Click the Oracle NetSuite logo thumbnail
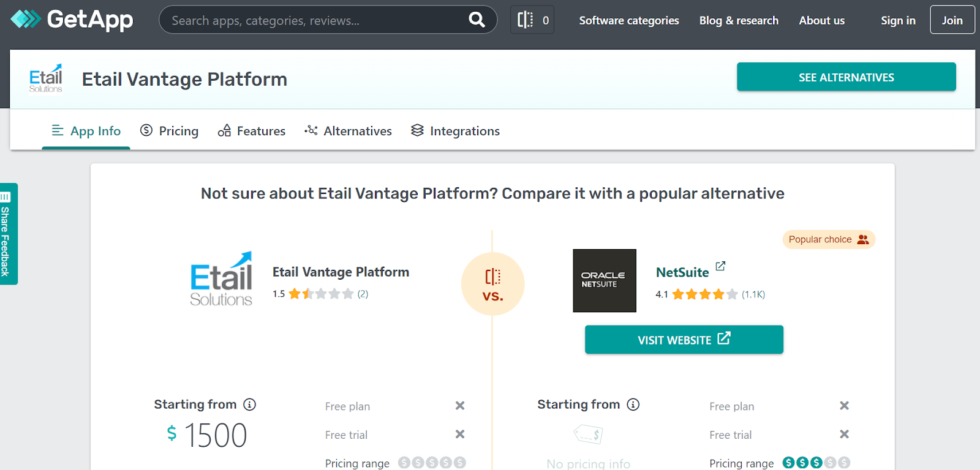980x470 pixels. coord(604,280)
